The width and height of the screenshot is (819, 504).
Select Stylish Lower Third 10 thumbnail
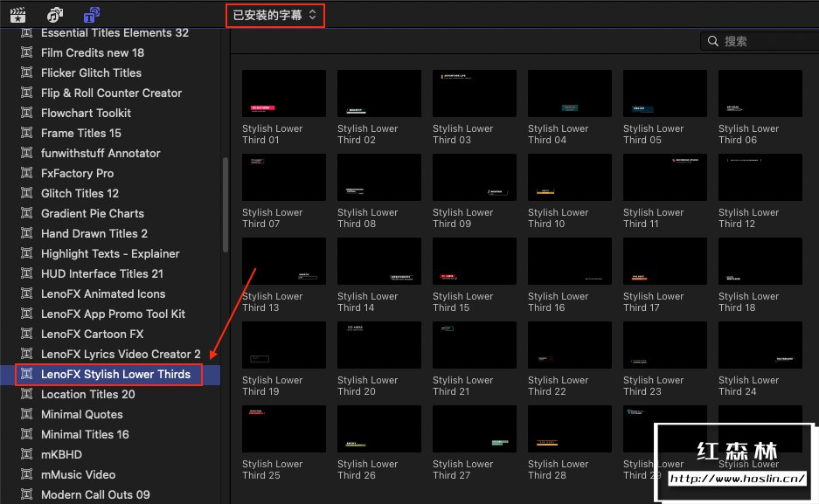(x=570, y=177)
